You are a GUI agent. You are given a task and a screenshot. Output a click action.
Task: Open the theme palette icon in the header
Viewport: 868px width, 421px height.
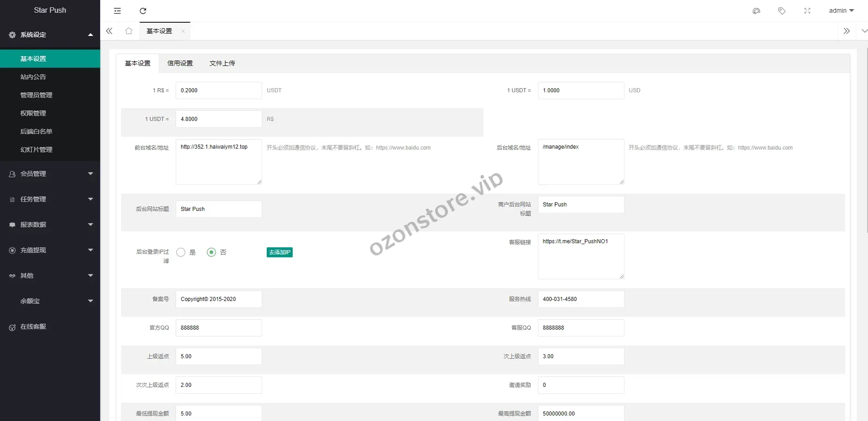pyautogui.click(x=756, y=11)
